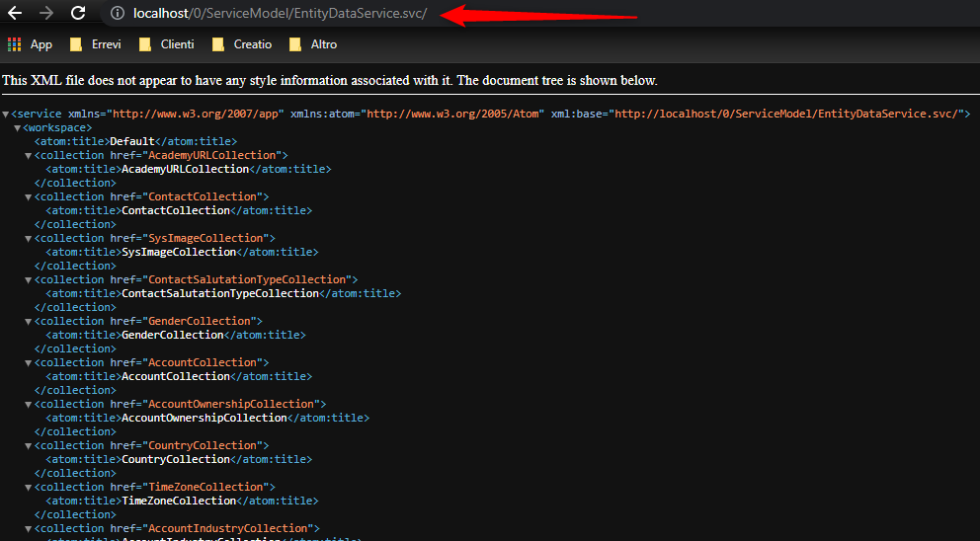Viewport: 980px width, 541px height.
Task: Click title text SysImageCollection
Action: click(x=179, y=252)
